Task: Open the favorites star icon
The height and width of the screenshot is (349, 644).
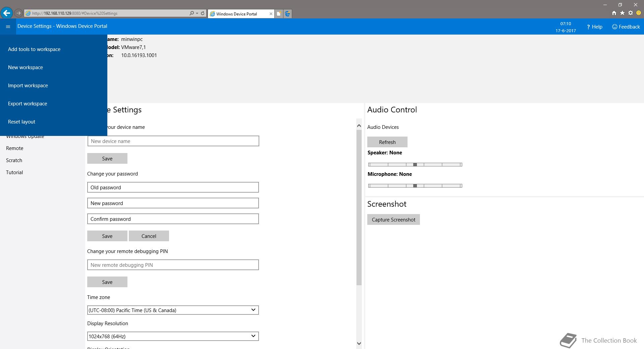Action: click(x=622, y=13)
